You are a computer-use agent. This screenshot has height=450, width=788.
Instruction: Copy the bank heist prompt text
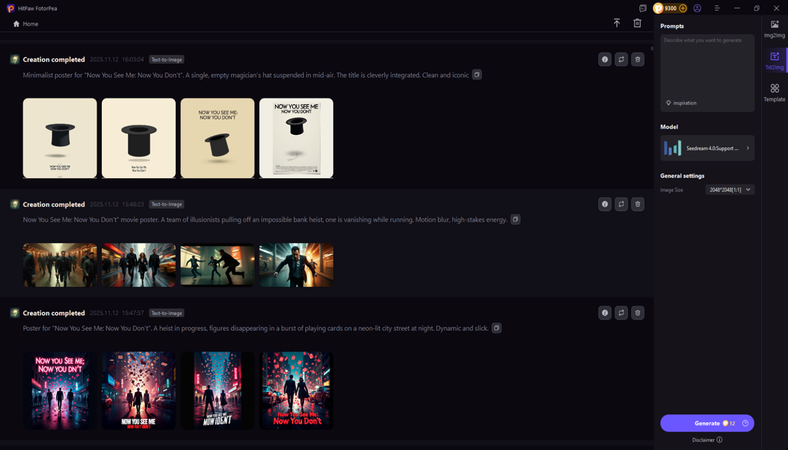click(515, 219)
